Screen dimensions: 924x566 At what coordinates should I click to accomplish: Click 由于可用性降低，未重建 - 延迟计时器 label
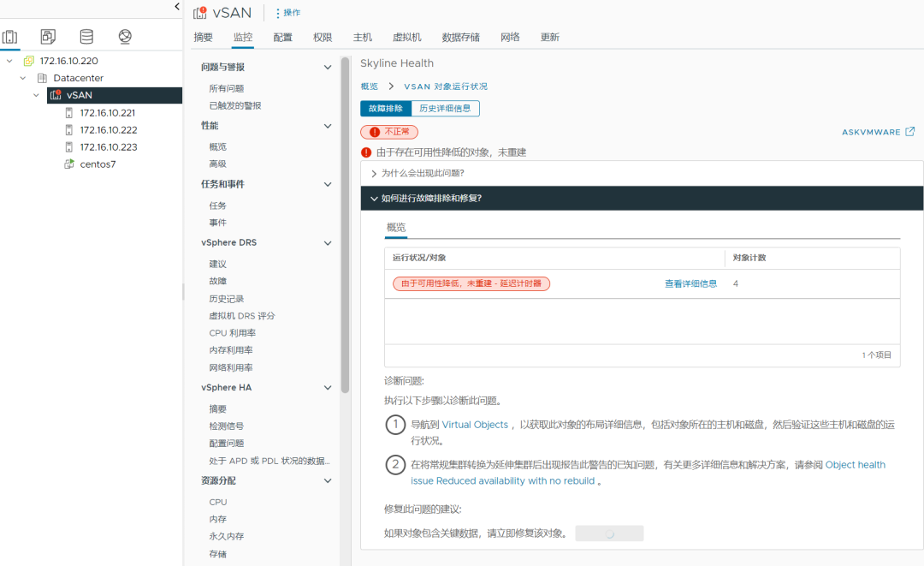(471, 283)
